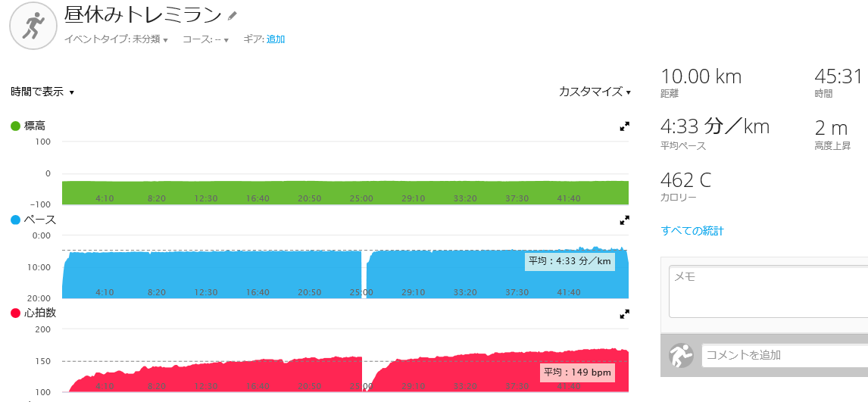Image resolution: width=868 pixels, height=402 pixels.
Task: Click the running activity type icon
Action: click(x=33, y=26)
